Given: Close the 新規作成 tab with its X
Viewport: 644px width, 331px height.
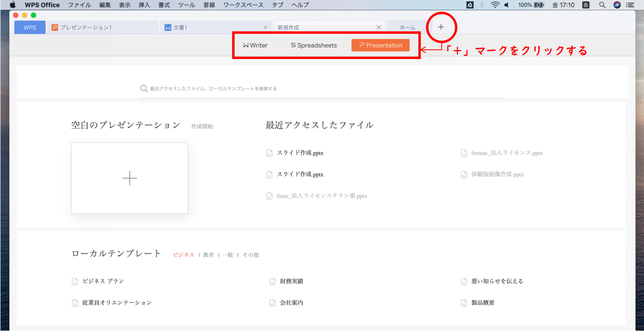Looking at the screenshot, I should tap(379, 27).
